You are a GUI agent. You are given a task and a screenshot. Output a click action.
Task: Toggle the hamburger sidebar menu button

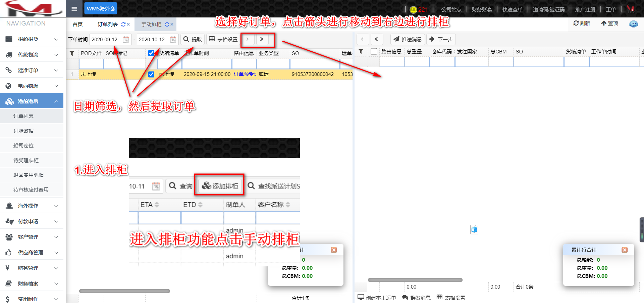click(74, 9)
